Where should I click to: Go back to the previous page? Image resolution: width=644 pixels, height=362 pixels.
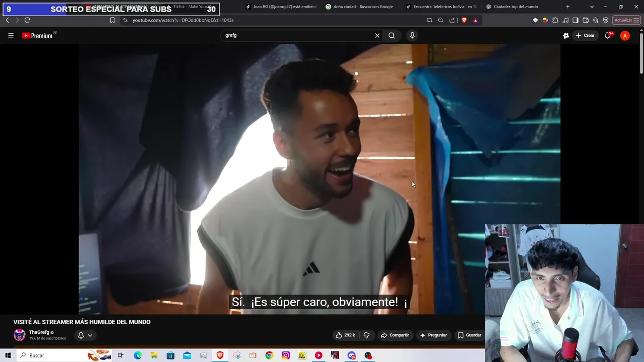(7, 20)
